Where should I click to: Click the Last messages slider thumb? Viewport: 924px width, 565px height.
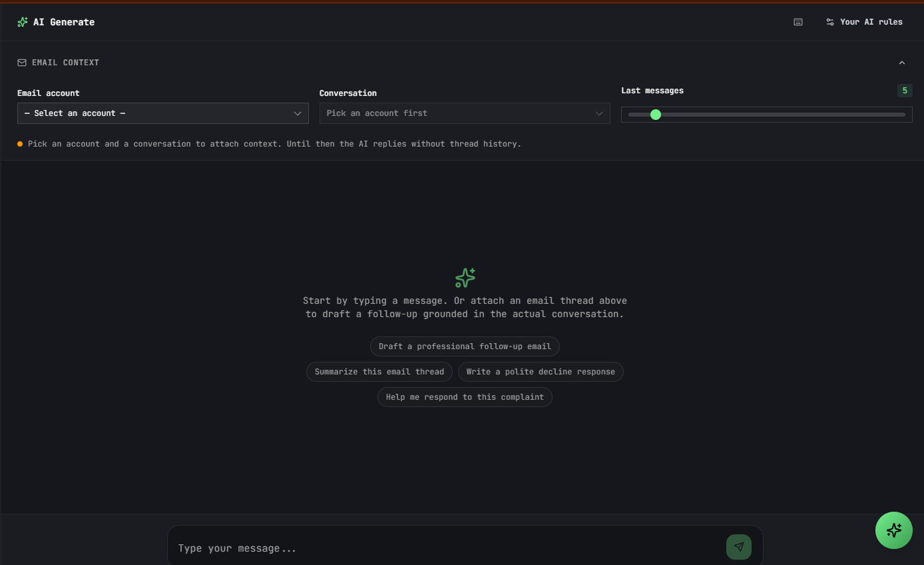pyautogui.click(x=656, y=115)
